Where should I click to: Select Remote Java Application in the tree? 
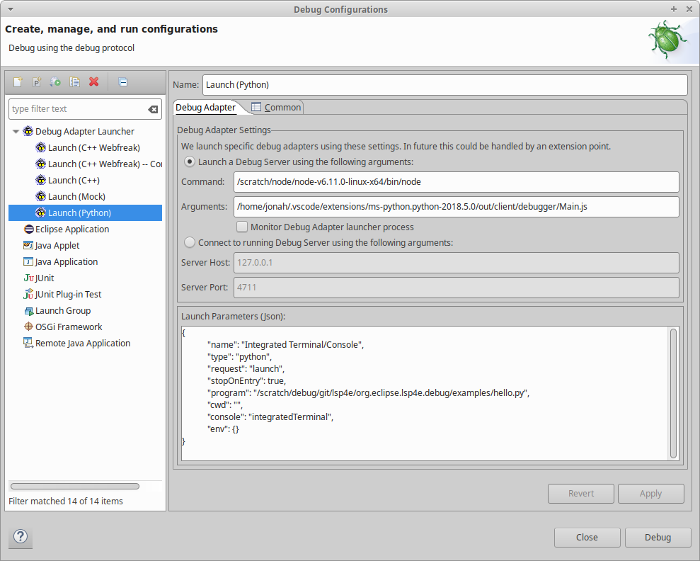(x=82, y=343)
